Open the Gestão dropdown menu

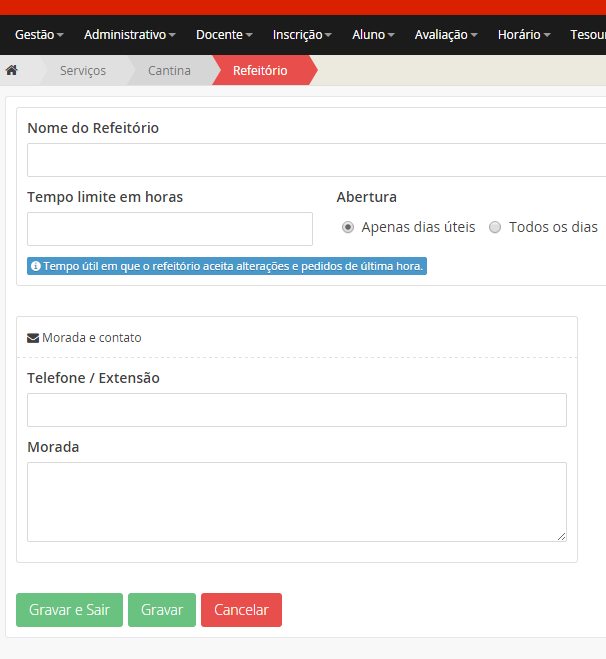pos(40,34)
